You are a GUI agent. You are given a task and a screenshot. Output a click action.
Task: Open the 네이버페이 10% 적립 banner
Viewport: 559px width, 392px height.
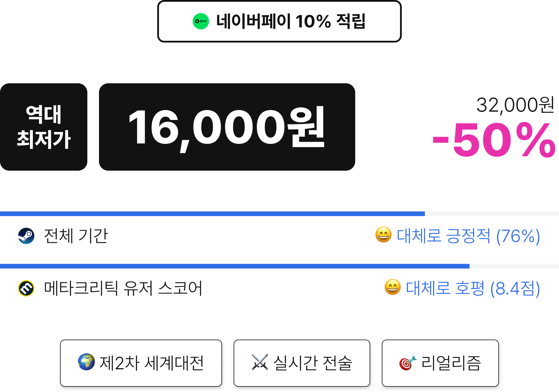pos(279,21)
